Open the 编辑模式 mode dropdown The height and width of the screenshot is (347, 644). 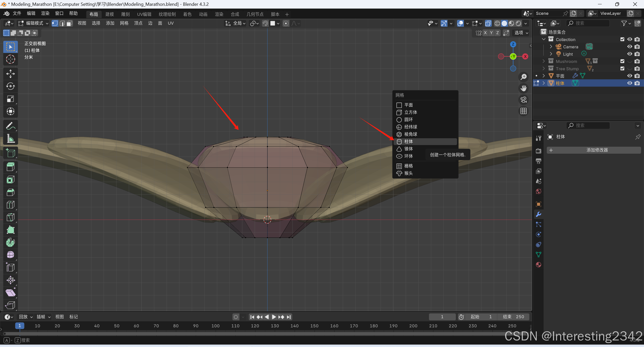[33, 23]
